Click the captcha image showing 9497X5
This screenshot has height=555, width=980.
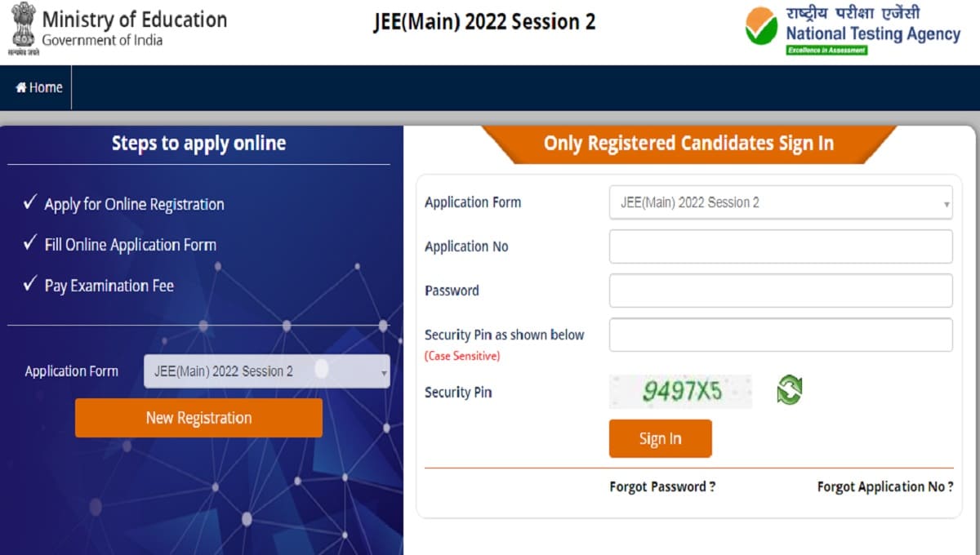680,392
